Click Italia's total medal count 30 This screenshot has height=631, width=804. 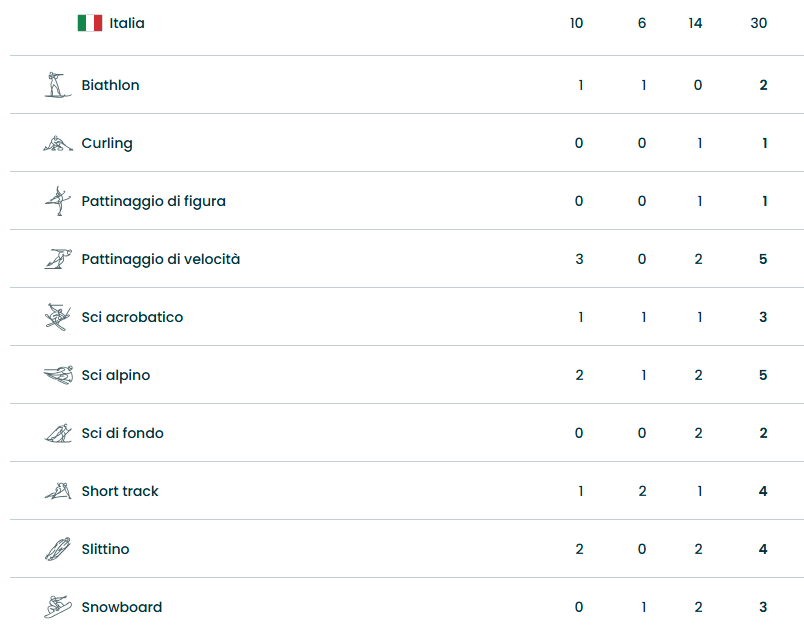click(x=759, y=23)
